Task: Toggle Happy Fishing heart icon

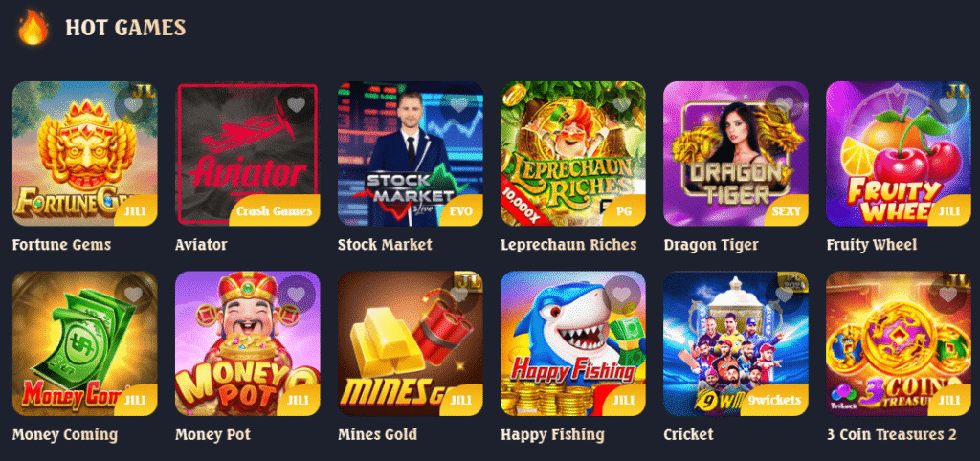Action: tap(621, 295)
